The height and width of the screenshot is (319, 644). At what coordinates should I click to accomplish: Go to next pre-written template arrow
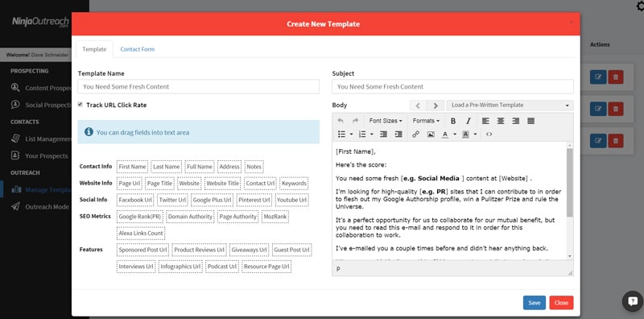click(x=436, y=106)
